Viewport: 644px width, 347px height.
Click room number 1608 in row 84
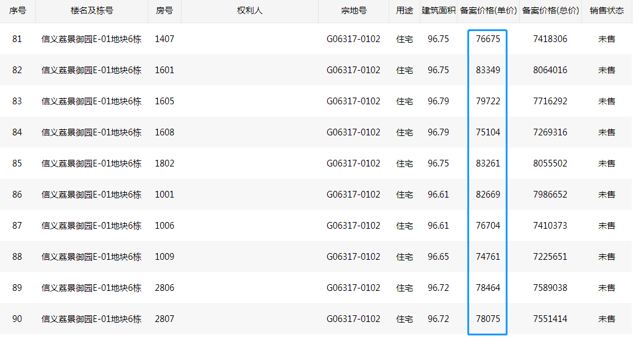tap(165, 132)
